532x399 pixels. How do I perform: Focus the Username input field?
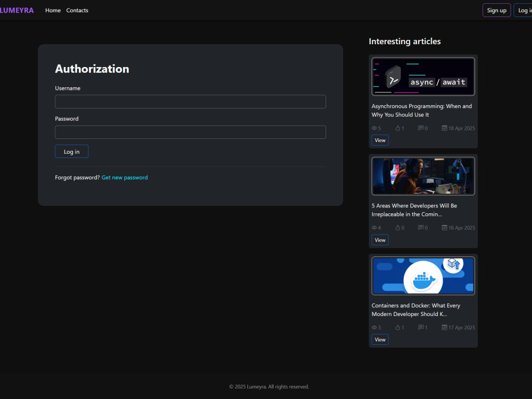coord(190,102)
